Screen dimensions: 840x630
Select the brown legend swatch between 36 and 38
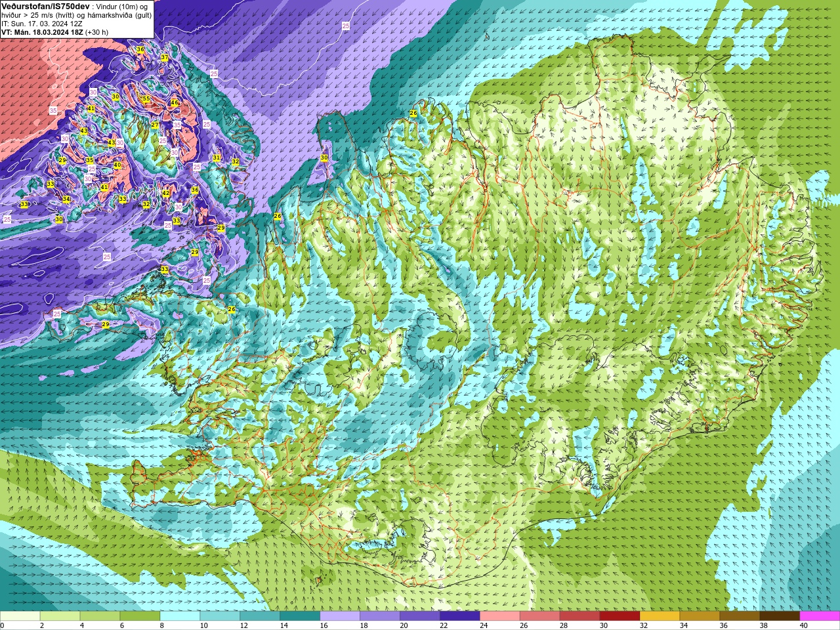pos(740,616)
